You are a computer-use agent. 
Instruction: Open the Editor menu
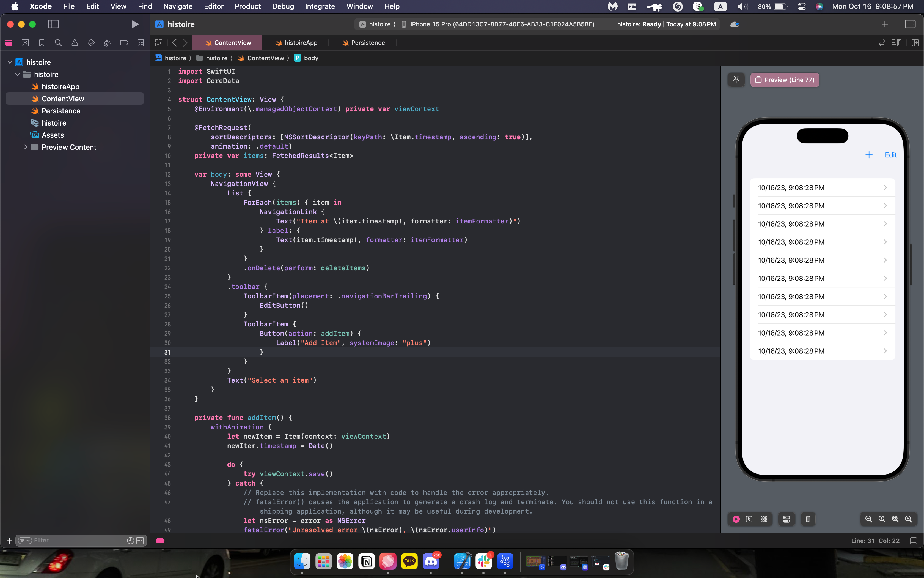pos(213,7)
